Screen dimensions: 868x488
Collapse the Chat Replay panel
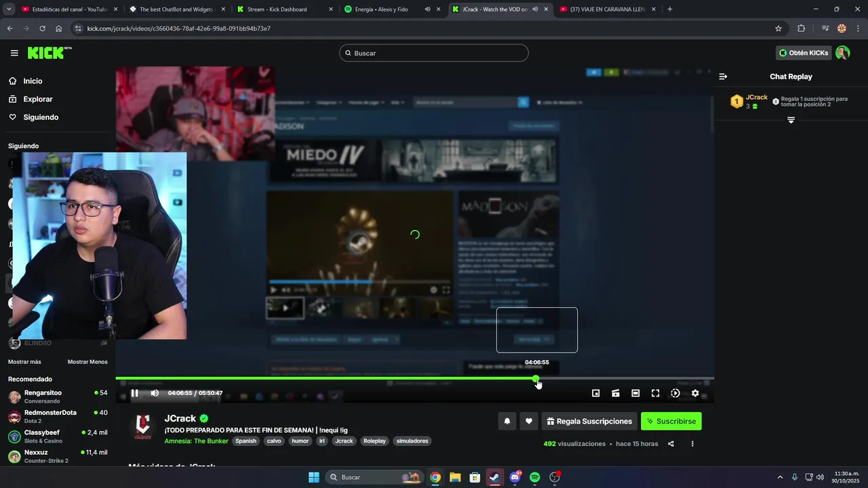[x=723, y=77]
